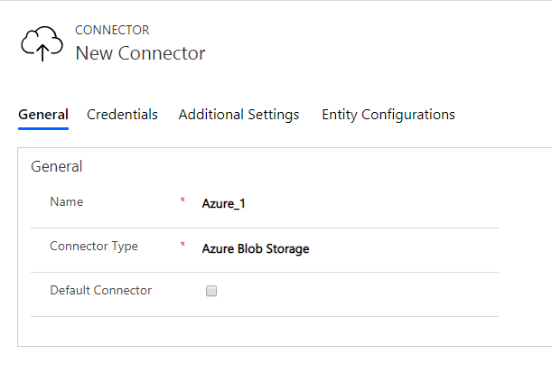
Task: Click empty space right of Azure Blob Storage value
Action: (x=404, y=248)
